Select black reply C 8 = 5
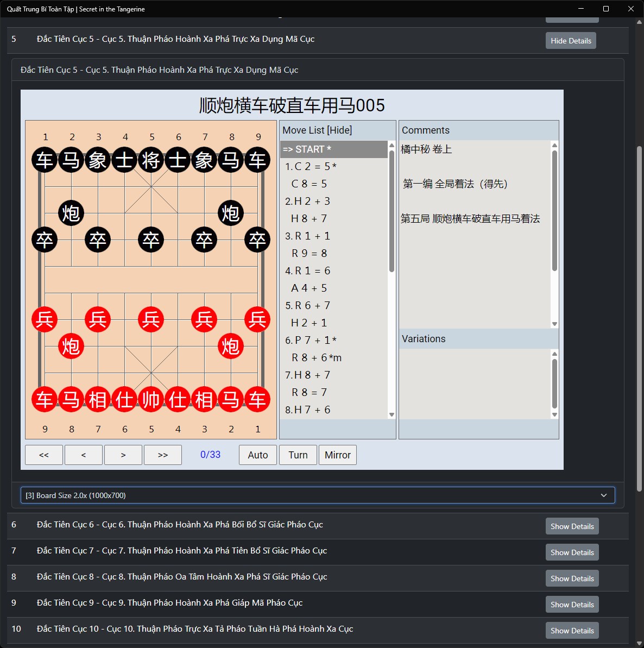Image resolution: width=644 pixels, height=648 pixels. point(334,184)
